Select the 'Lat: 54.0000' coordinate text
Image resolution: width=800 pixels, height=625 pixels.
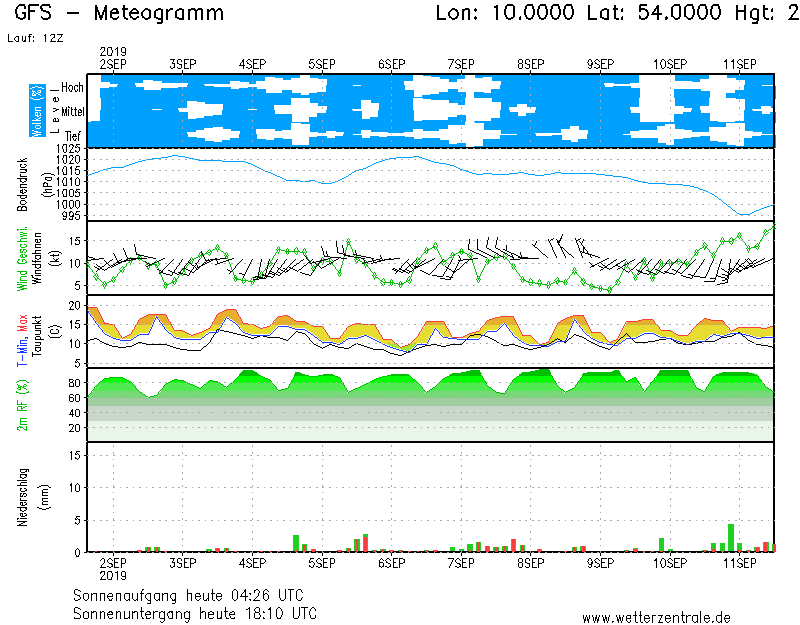tap(654, 13)
